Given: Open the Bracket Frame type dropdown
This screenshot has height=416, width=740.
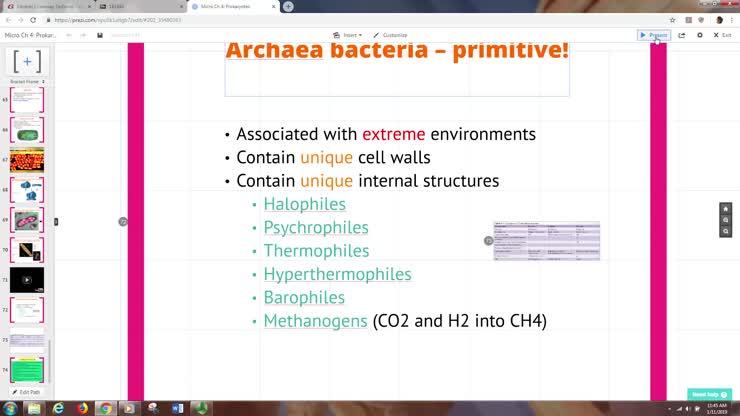Looking at the screenshot, I should [27, 82].
